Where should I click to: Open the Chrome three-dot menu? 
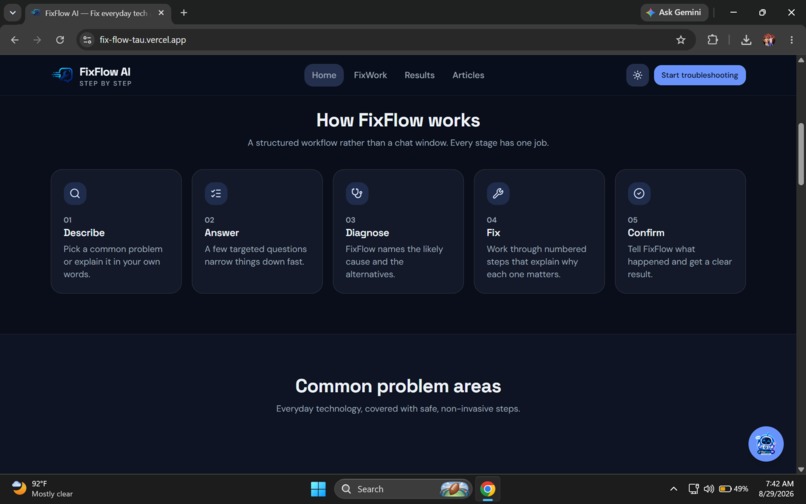(792, 40)
